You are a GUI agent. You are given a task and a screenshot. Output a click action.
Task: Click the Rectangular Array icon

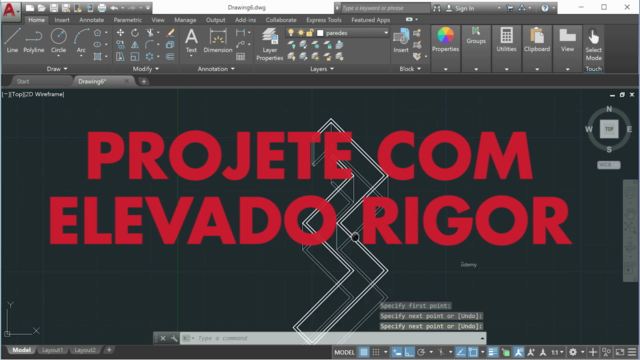(150, 57)
